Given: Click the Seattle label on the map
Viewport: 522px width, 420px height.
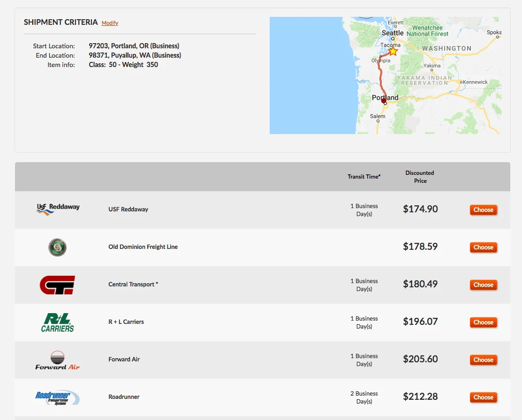Looking at the screenshot, I should tap(393, 33).
